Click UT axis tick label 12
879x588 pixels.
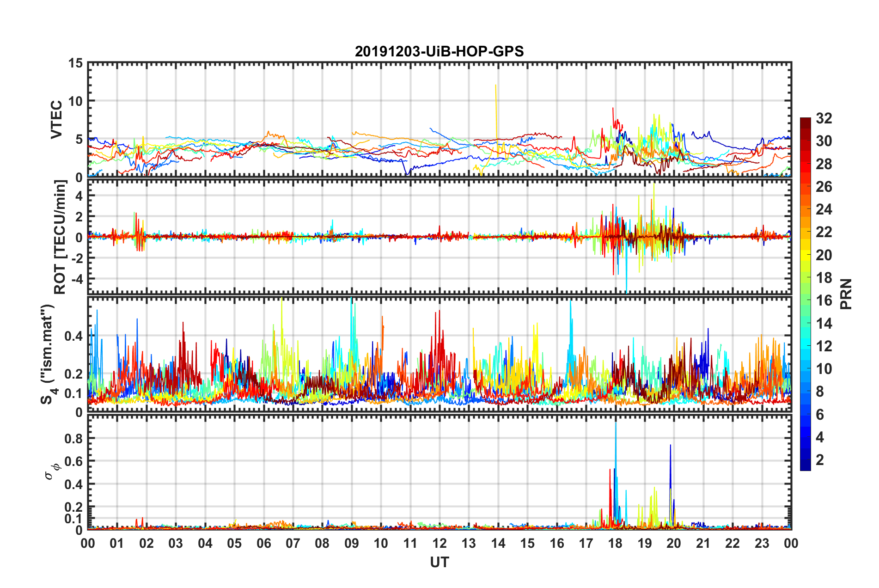[x=439, y=543]
